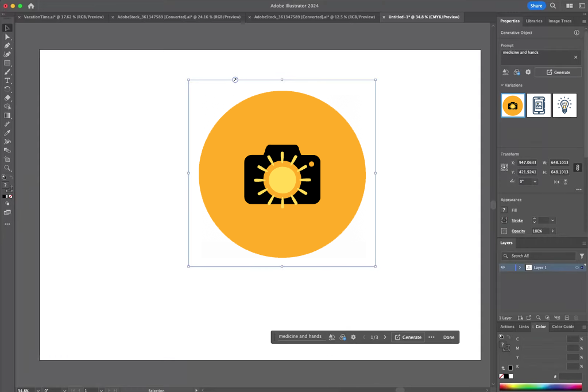Open rotation angle dropdown
This screenshot has width=588, height=392.
click(x=535, y=182)
